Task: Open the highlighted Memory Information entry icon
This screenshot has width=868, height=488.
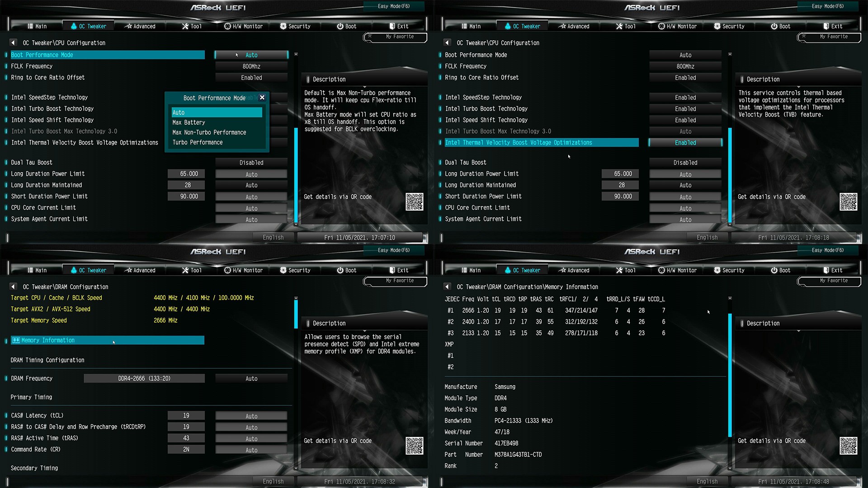Action: pyautogui.click(x=16, y=340)
